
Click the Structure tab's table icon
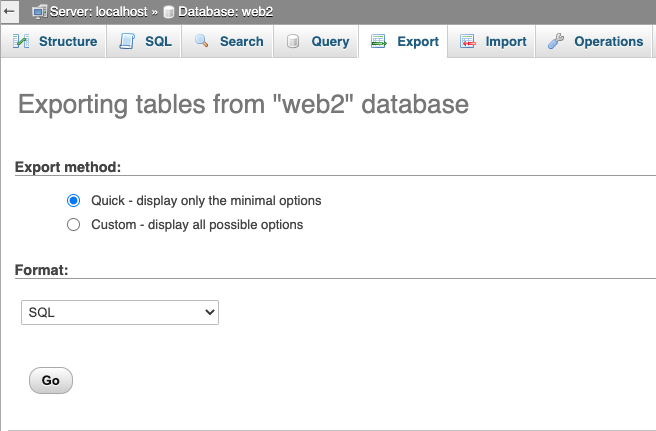tap(22, 42)
